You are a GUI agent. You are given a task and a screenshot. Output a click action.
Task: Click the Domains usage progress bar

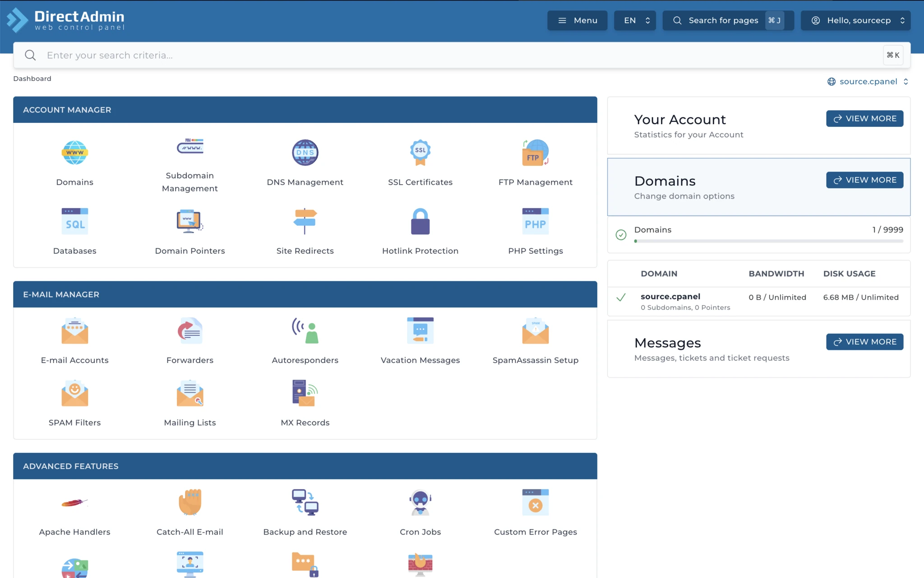tap(768, 241)
